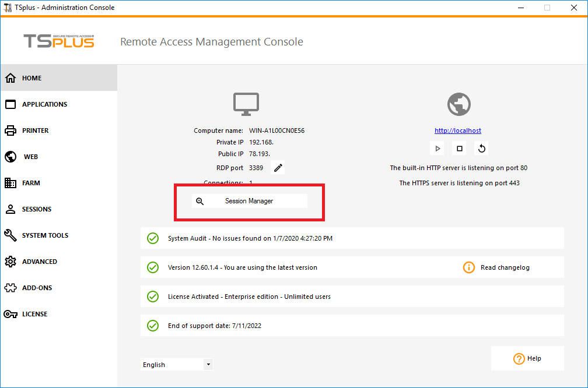Open the http://localhost link

tap(458, 130)
